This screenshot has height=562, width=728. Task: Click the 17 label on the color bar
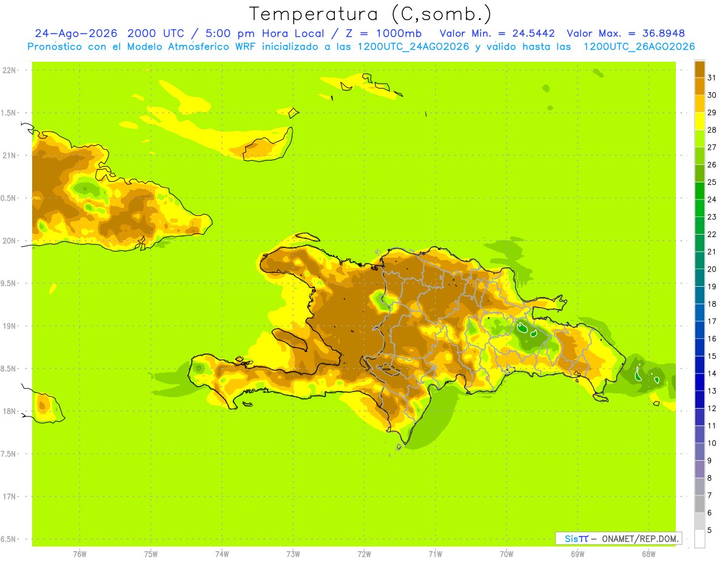712,321
